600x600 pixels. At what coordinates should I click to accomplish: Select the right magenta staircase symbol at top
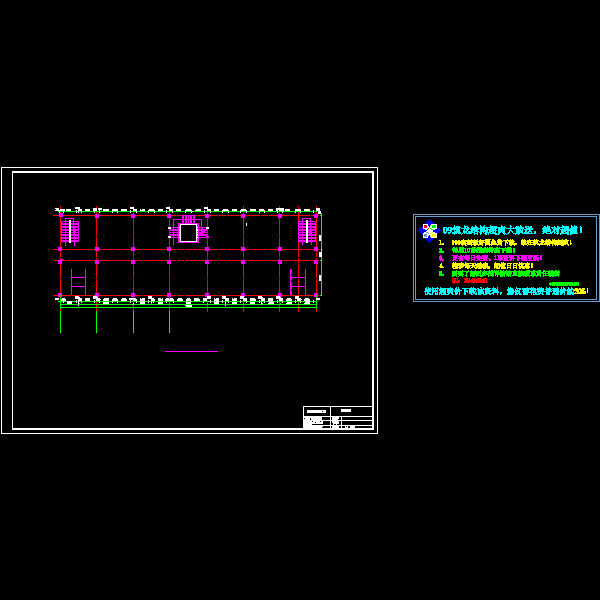coord(306,231)
